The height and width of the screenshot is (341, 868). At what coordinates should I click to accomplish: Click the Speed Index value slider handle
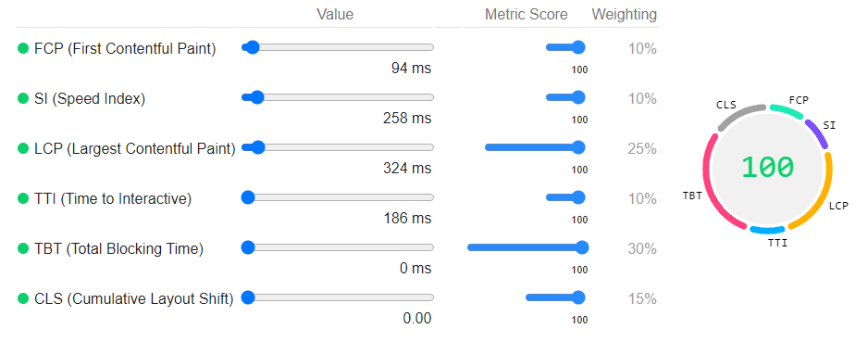coord(257,97)
